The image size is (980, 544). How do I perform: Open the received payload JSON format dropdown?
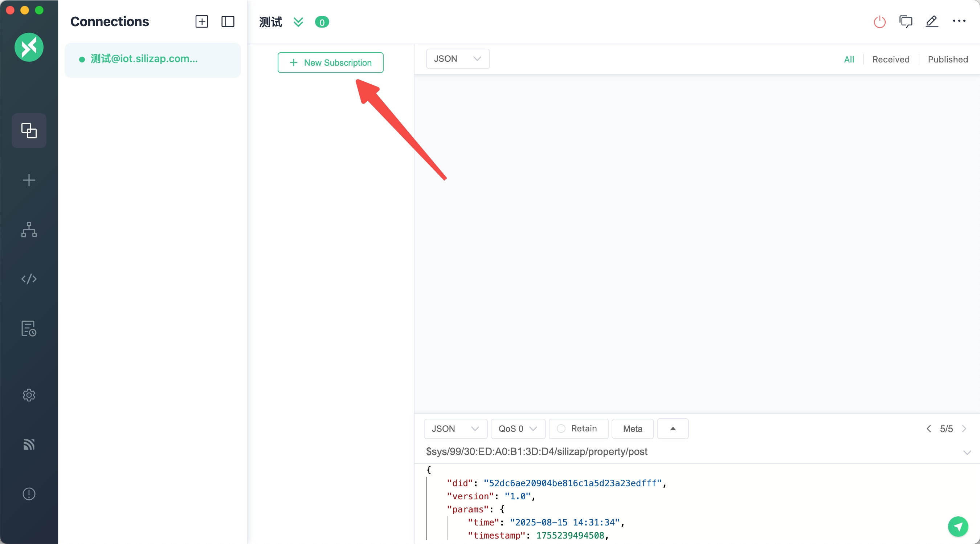coord(457,59)
